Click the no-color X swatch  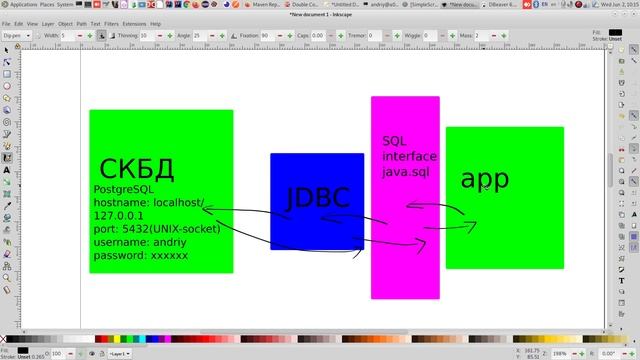pos(3,339)
